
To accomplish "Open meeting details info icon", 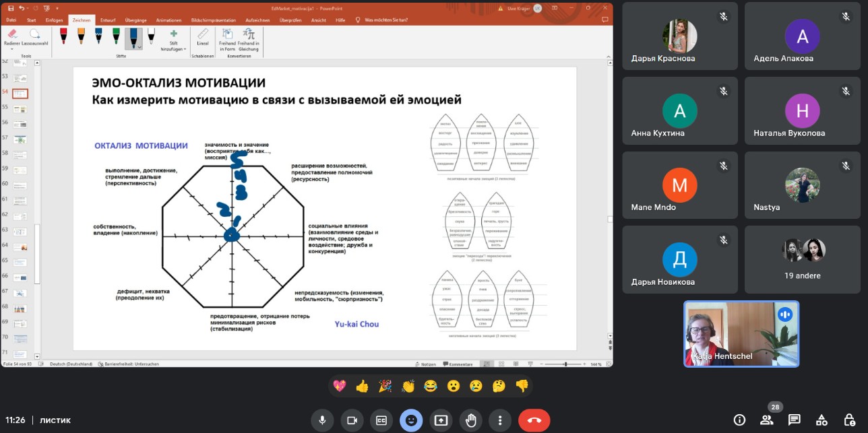I will (x=739, y=420).
